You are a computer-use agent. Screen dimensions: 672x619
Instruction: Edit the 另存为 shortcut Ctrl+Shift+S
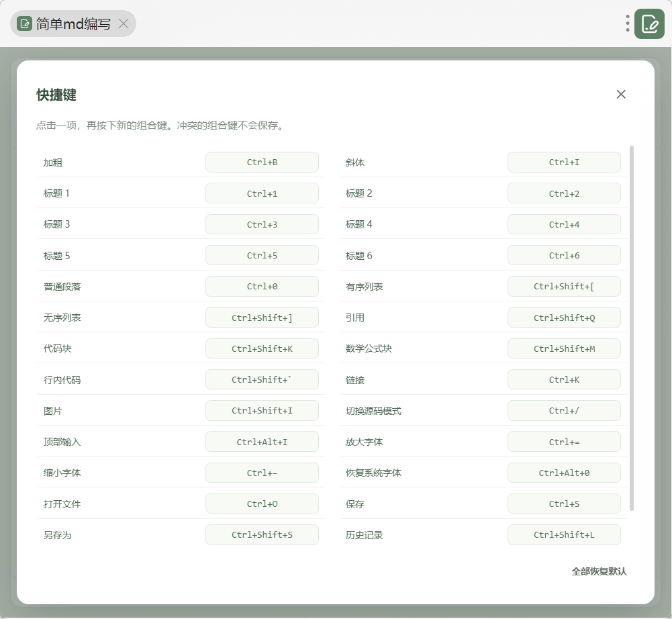[262, 534]
